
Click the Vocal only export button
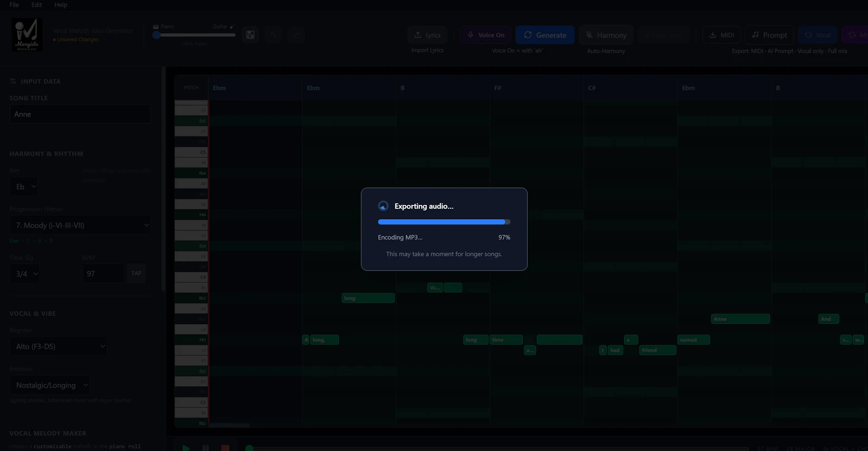[x=818, y=35]
